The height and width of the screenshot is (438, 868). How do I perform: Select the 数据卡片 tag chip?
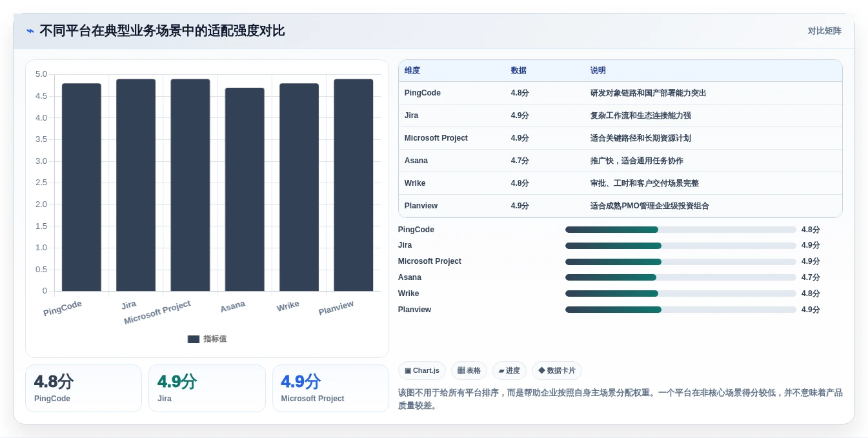point(557,371)
